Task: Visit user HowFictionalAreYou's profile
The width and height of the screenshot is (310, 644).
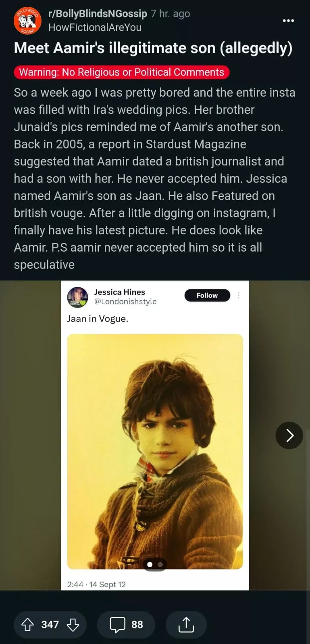Action: (x=95, y=27)
